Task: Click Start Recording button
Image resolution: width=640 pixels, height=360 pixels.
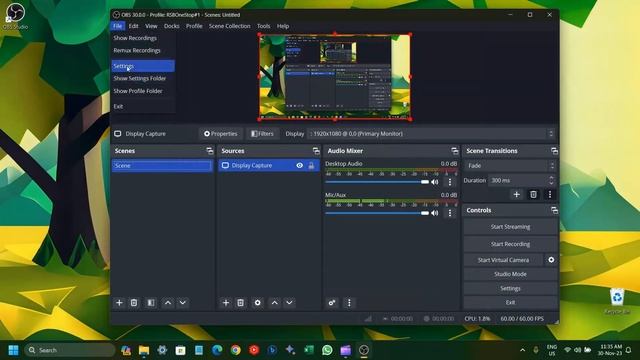Action: pos(510,244)
